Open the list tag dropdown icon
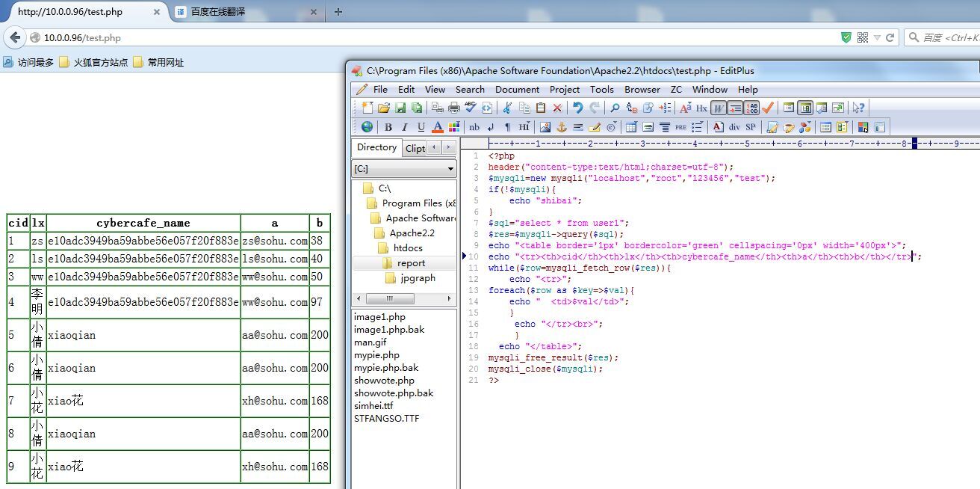The width and height of the screenshot is (980, 489). point(697,127)
